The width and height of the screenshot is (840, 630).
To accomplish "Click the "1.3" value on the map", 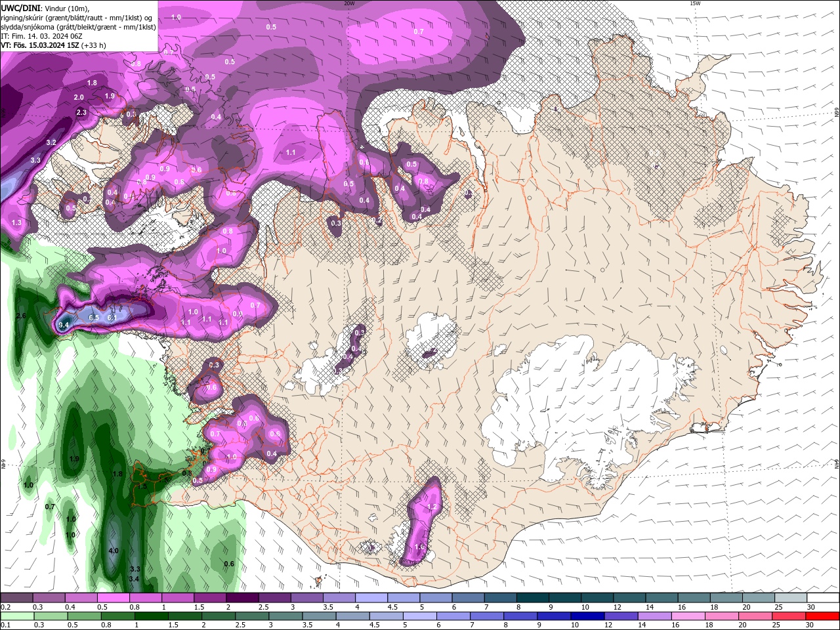I will [x=17, y=223].
